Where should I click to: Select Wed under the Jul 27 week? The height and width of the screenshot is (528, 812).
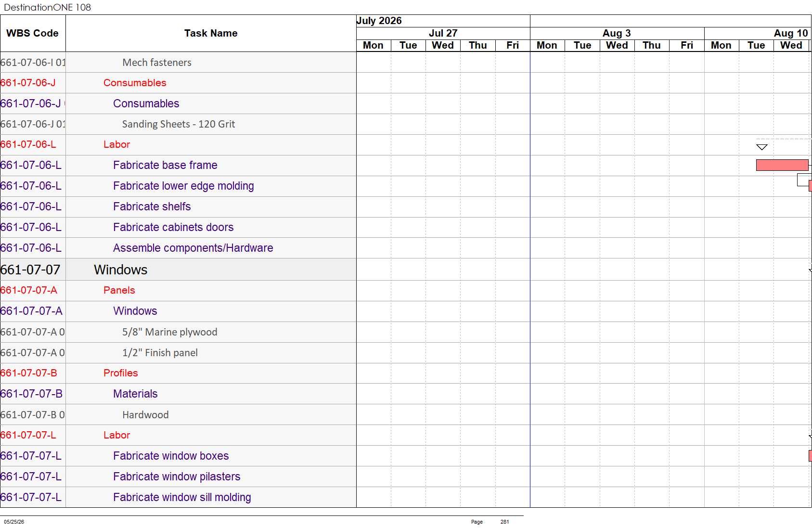tap(443, 45)
